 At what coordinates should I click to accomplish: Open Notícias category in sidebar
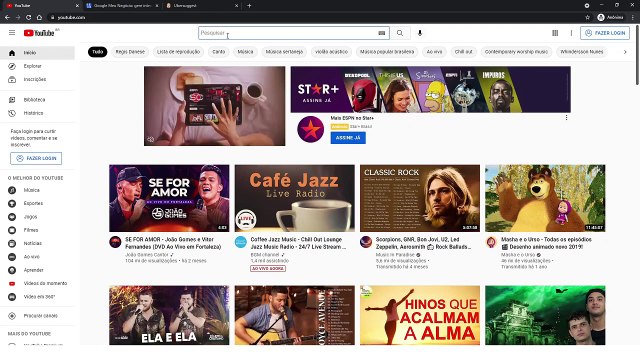tap(37, 243)
